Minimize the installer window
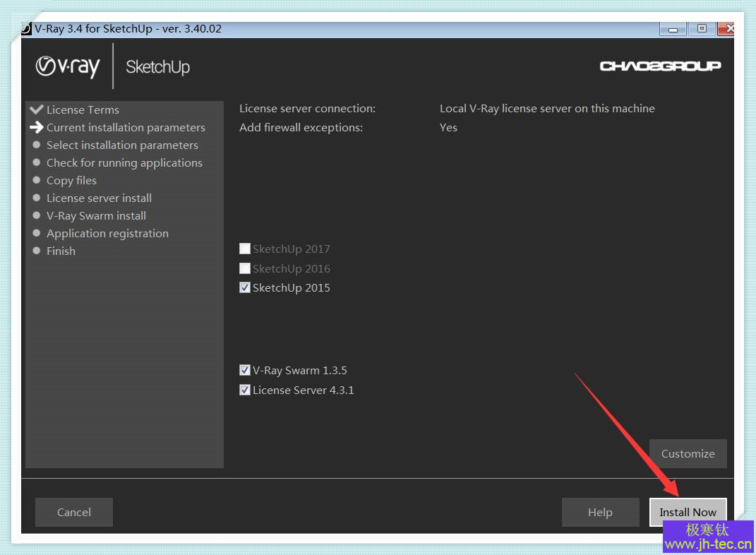The image size is (756, 555). pyautogui.click(x=673, y=29)
